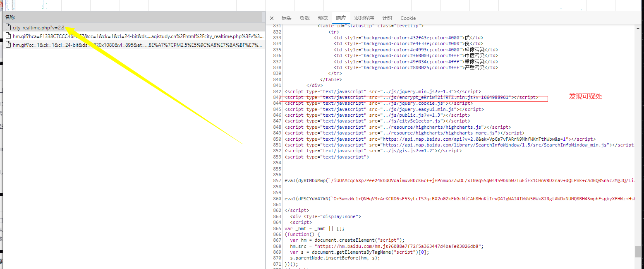Click the SearchInfoWindow_min.js script line

tap(459, 145)
